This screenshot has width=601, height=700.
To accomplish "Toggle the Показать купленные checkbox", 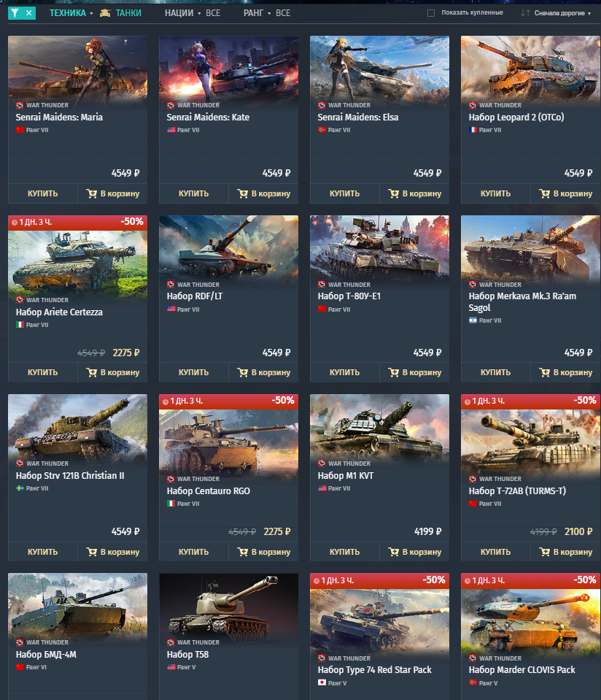I will click(x=431, y=13).
